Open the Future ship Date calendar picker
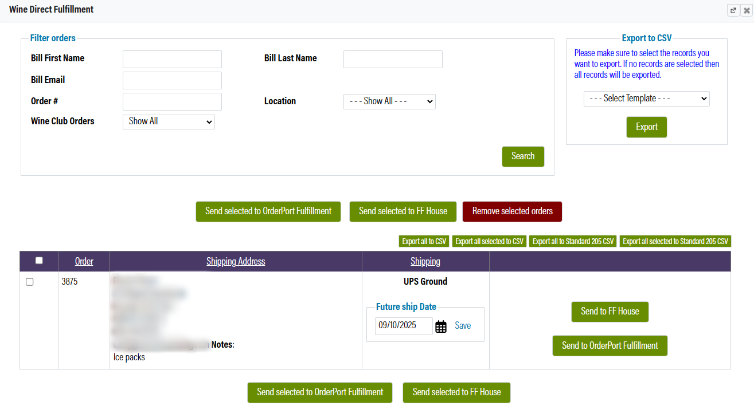Screen dimensions: 754x409 [x=440, y=327]
